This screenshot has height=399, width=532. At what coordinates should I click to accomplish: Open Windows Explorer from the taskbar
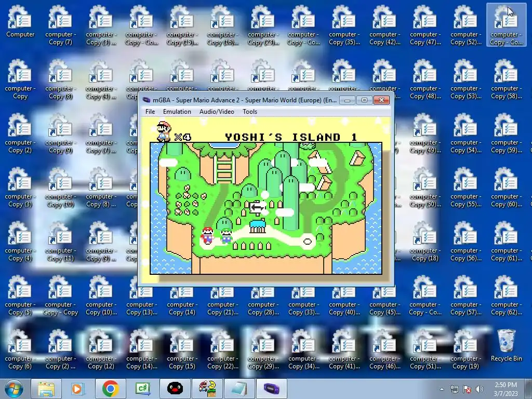(x=46, y=389)
